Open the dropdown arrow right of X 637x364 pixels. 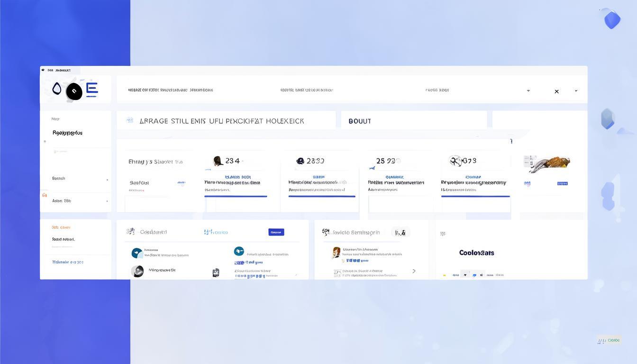(576, 91)
